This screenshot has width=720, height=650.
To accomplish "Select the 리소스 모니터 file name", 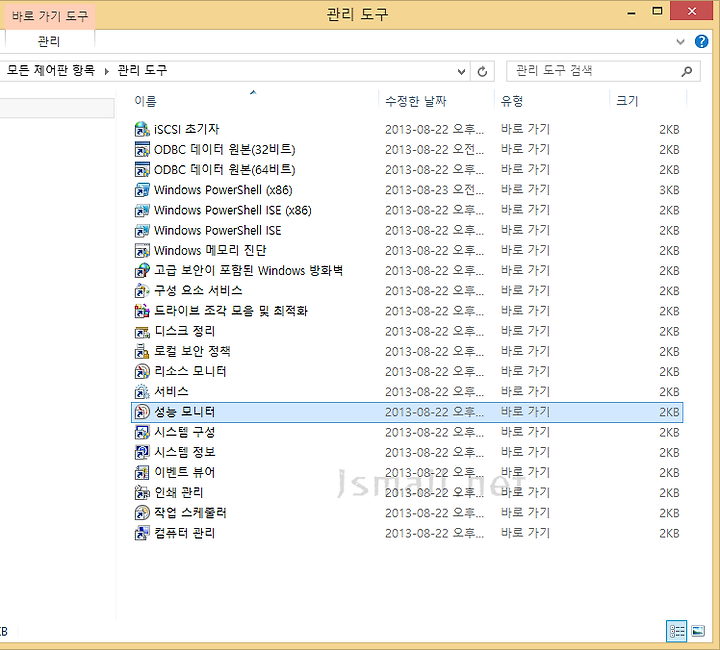I will (x=191, y=371).
